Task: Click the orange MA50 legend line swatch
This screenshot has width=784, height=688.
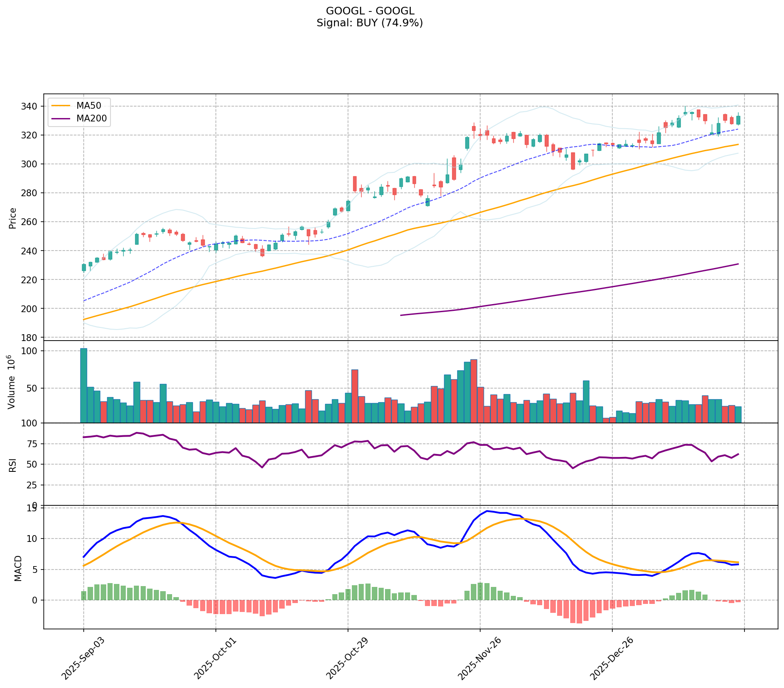Action: (x=61, y=106)
